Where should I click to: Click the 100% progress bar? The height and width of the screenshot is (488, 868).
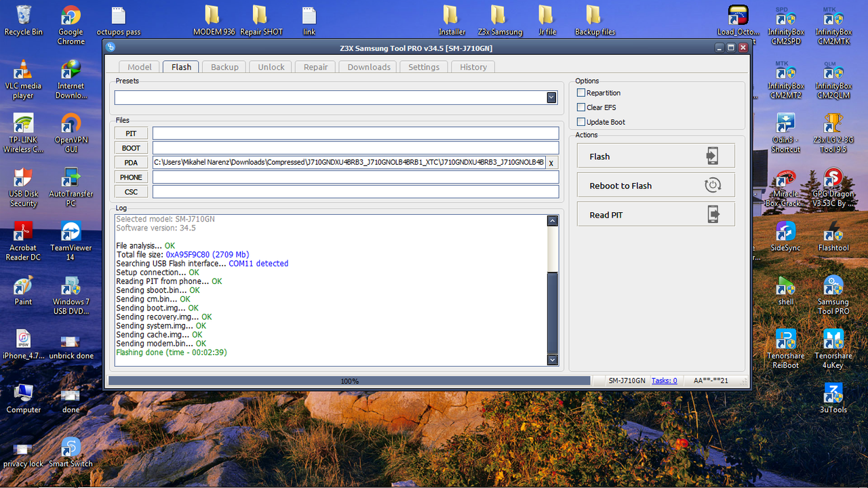point(349,381)
